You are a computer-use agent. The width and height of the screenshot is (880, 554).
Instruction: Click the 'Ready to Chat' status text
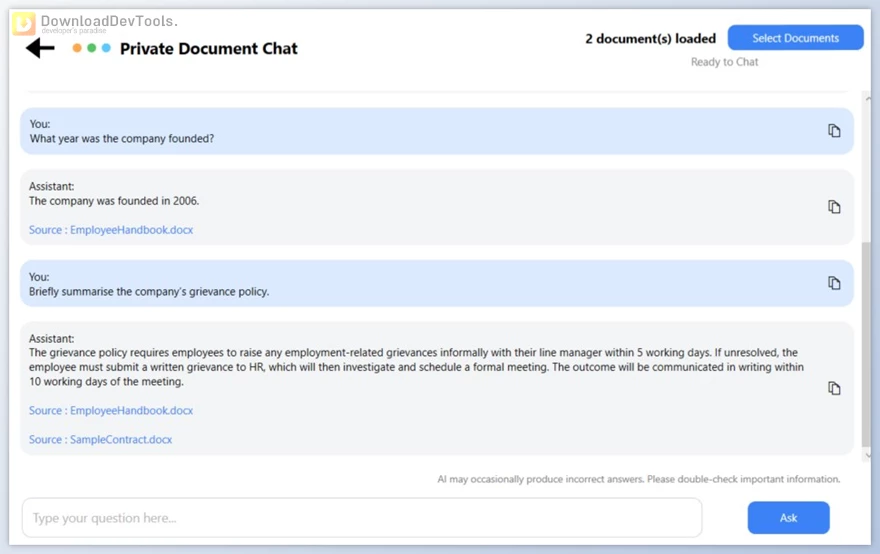pyautogui.click(x=724, y=62)
